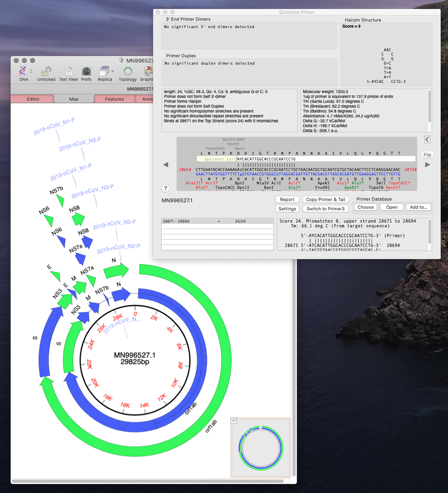Click the left arrow beside the sequence
The height and width of the screenshot is (493, 448).
[166, 165]
